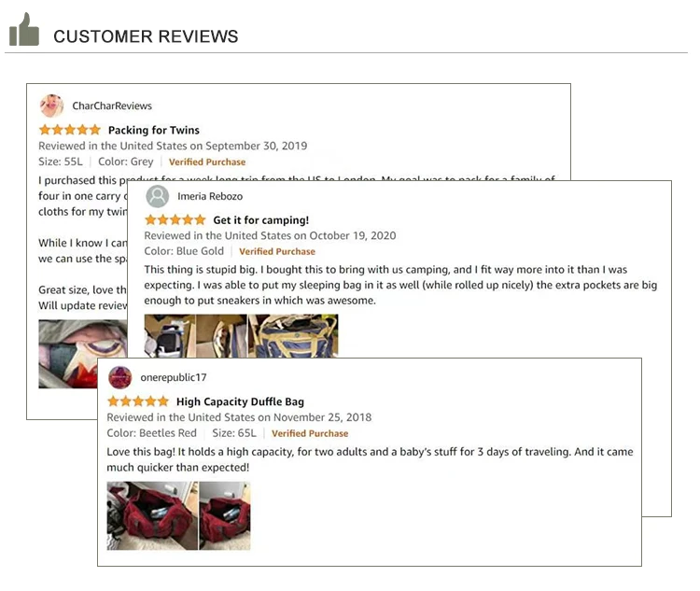Click Verified Purchase on the Blue Gold review
The height and width of the screenshot is (591, 700).
click(x=277, y=252)
